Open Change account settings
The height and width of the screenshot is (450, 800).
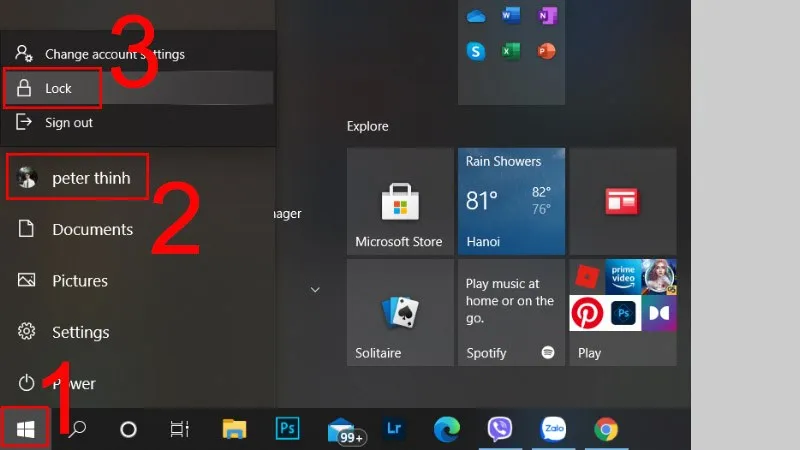(114, 54)
